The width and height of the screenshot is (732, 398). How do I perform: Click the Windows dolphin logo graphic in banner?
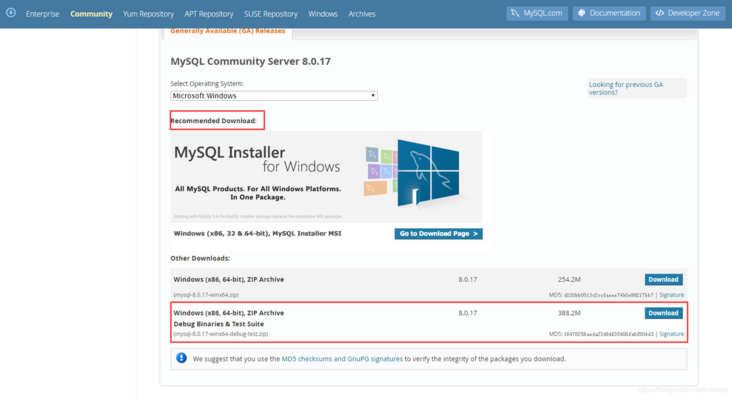click(428, 173)
